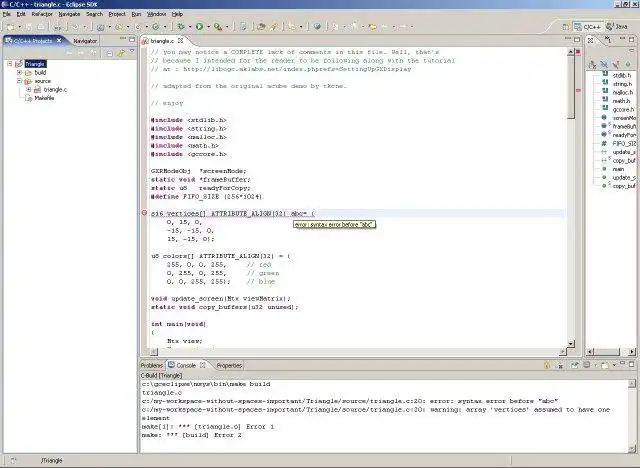Click the green Run button in toolbar
640x468 pixels.
199,26
